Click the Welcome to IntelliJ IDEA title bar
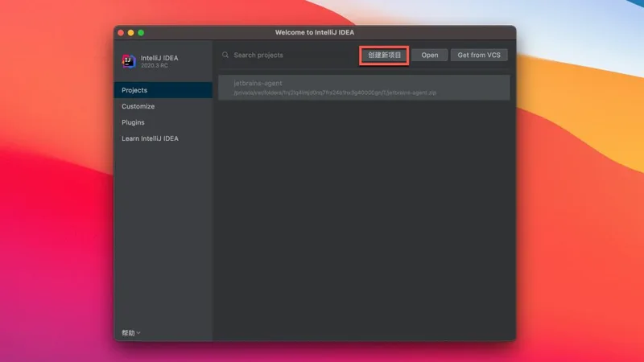The image size is (644, 362). pyautogui.click(x=314, y=33)
